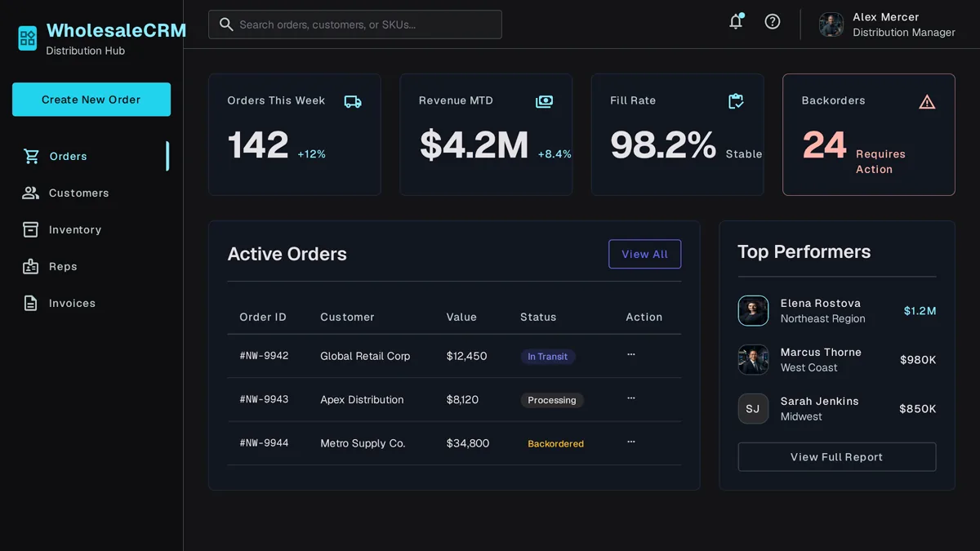The height and width of the screenshot is (551, 980).
Task: Click the Inventory box icon
Action: click(x=31, y=229)
